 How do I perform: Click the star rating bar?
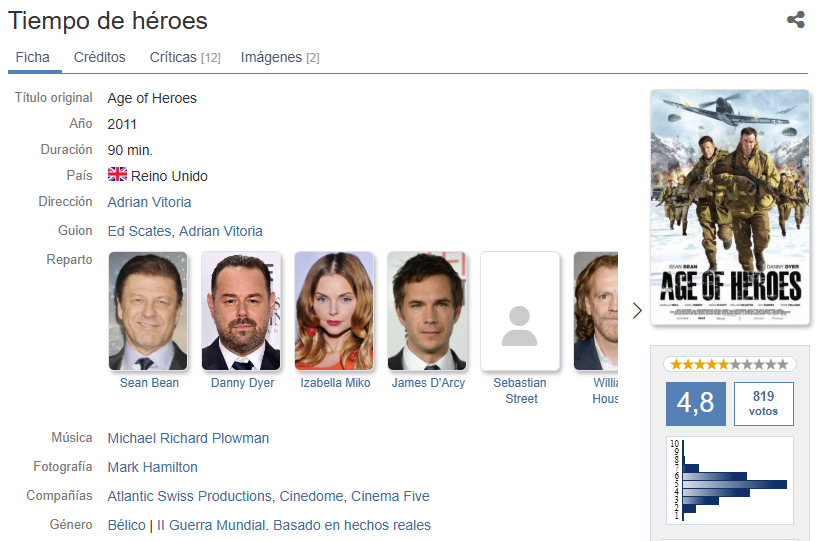pyautogui.click(x=730, y=364)
